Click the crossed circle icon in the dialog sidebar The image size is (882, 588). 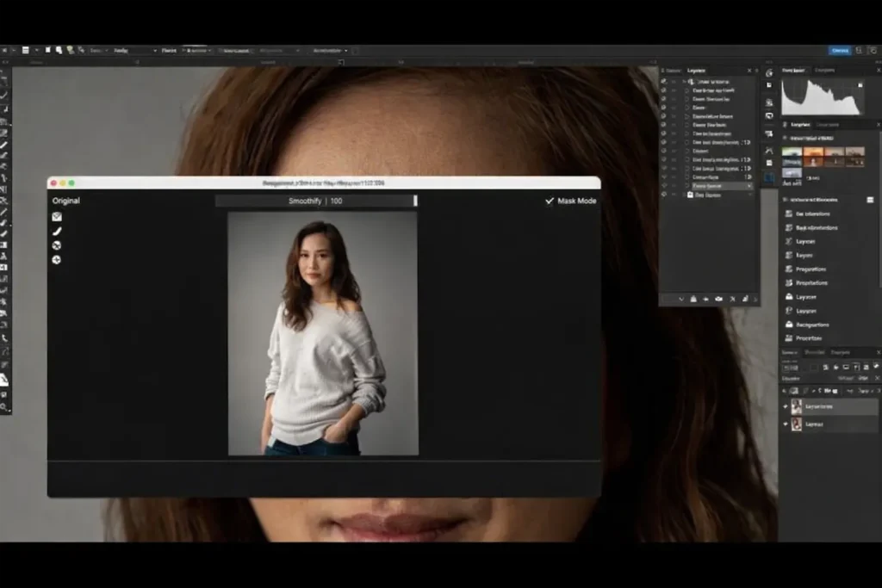click(x=57, y=245)
